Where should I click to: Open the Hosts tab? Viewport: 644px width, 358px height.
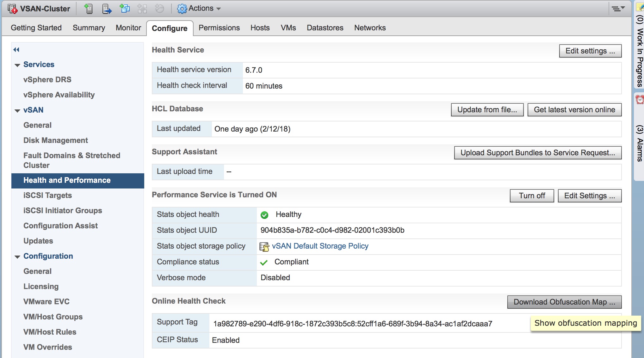[260, 28]
